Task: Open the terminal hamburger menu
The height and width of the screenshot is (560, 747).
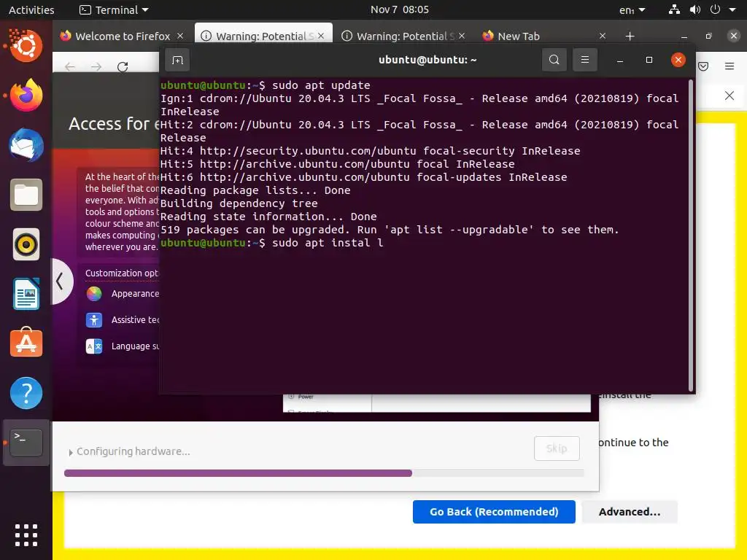Action: coord(585,60)
